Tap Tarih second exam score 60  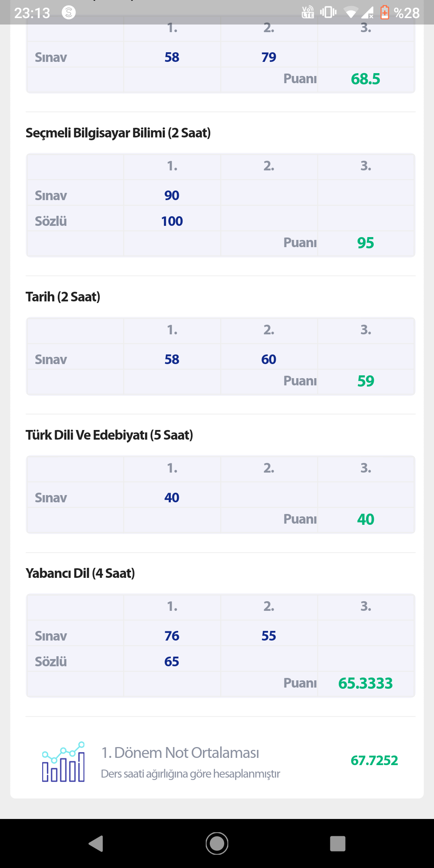click(269, 359)
